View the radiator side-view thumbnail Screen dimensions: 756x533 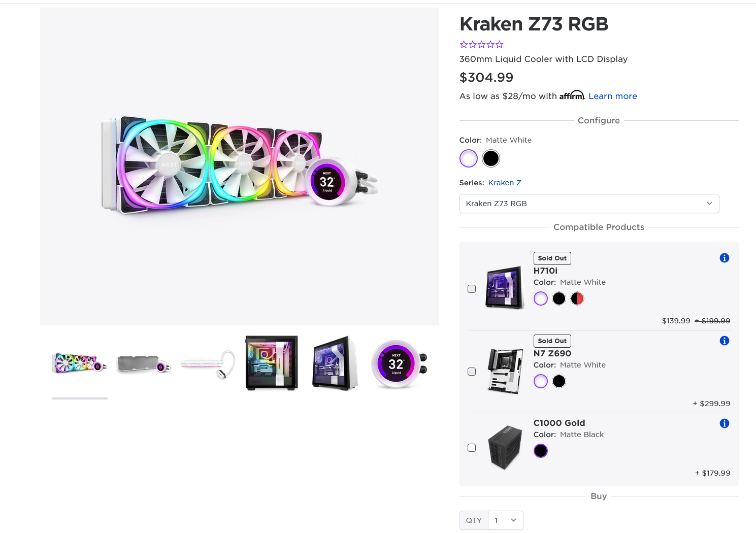[x=144, y=364]
